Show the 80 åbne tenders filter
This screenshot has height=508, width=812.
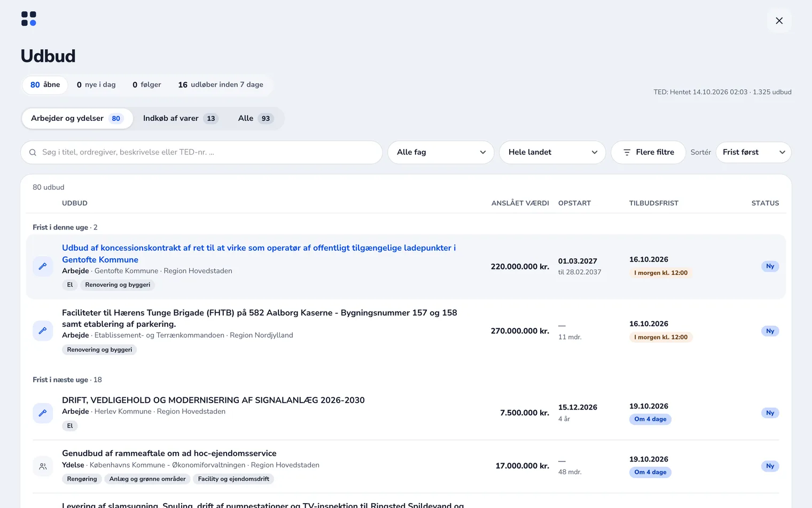45,84
